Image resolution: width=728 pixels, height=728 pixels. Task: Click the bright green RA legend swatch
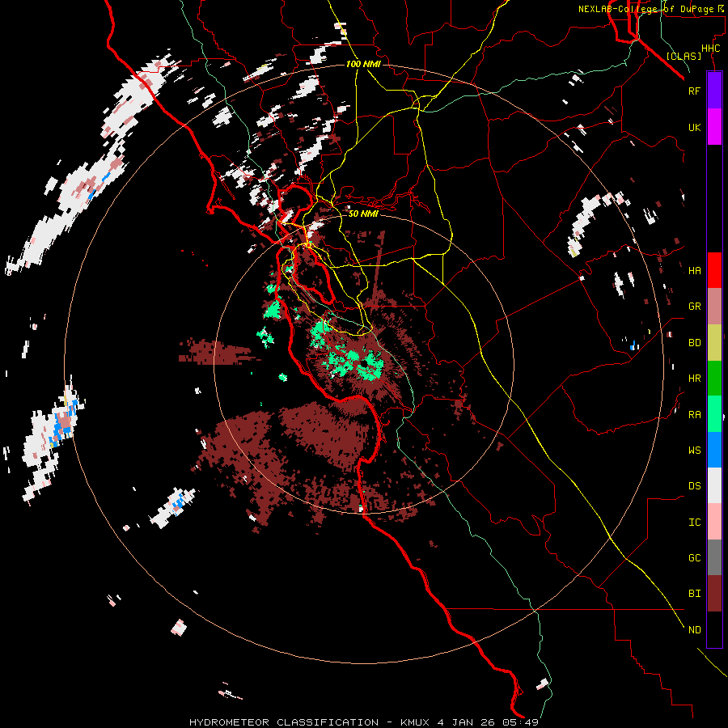(x=714, y=414)
